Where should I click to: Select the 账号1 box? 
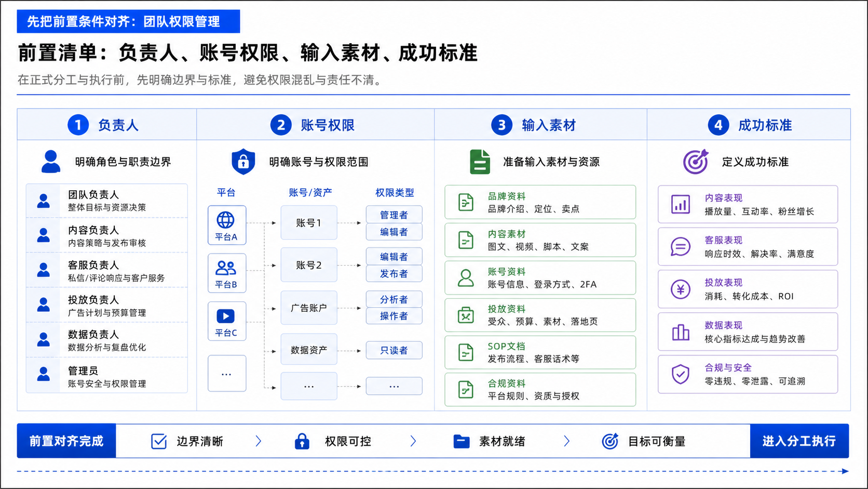tap(309, 222)
